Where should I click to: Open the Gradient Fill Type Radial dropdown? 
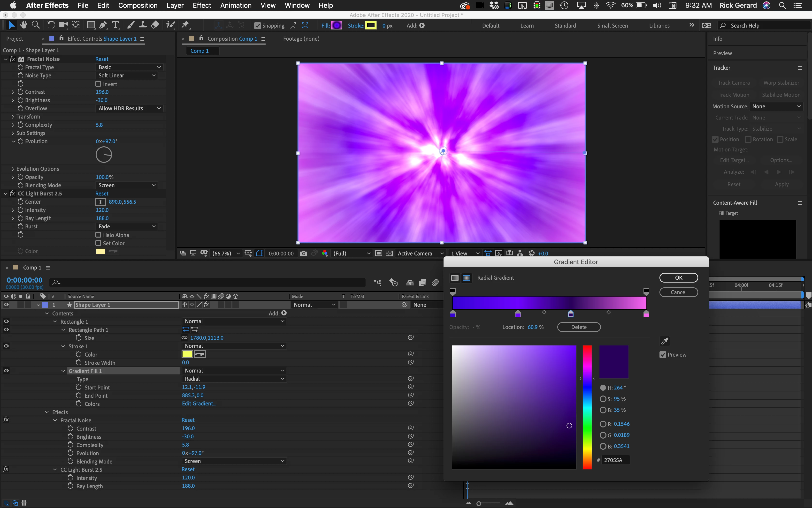coord(234,379)
